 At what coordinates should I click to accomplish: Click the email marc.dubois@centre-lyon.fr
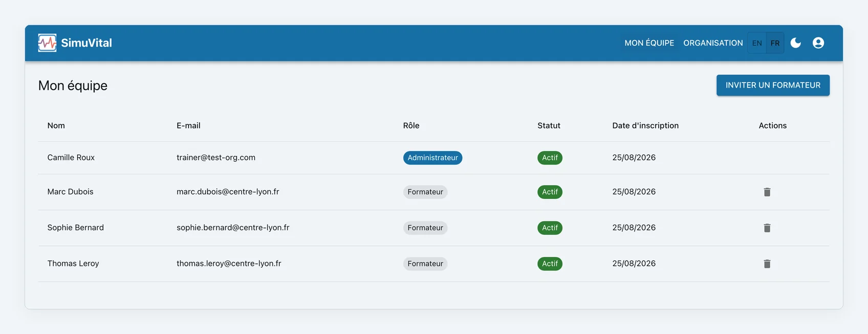tap(228, 192)
